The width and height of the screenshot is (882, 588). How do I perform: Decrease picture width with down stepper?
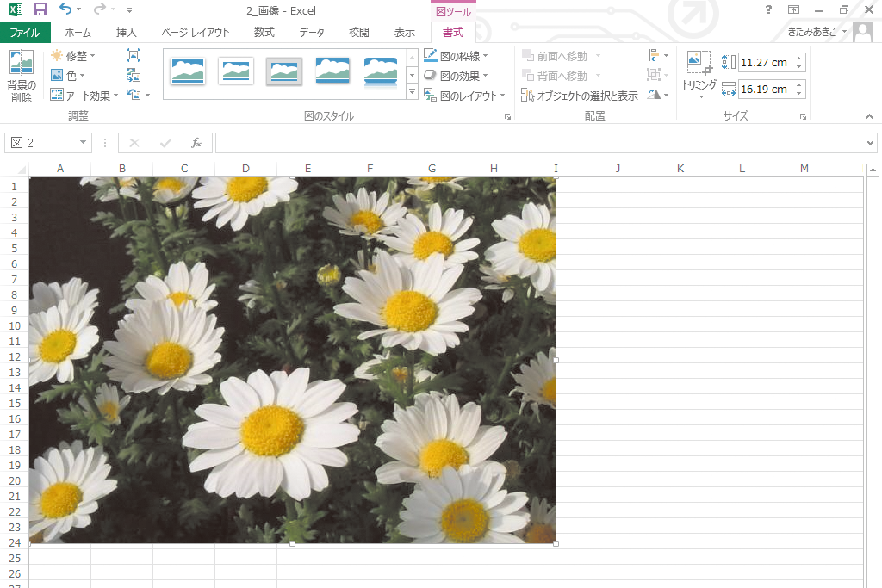click(x=798, y=93)
